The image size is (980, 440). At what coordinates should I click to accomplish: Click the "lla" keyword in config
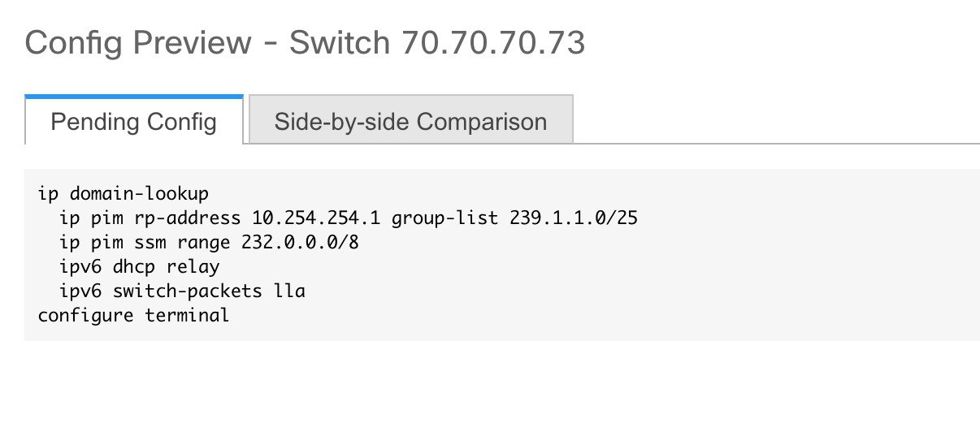(x=289, y=290)
